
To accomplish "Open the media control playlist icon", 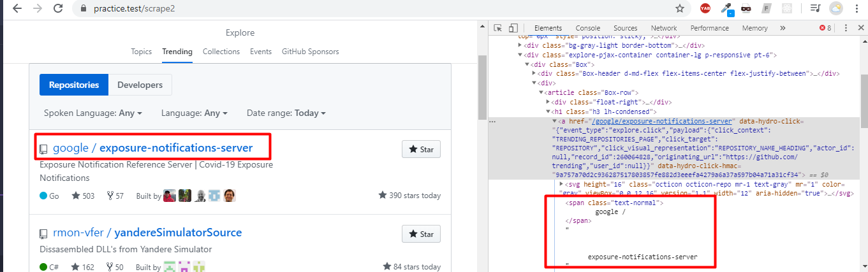I will [815, 8].
